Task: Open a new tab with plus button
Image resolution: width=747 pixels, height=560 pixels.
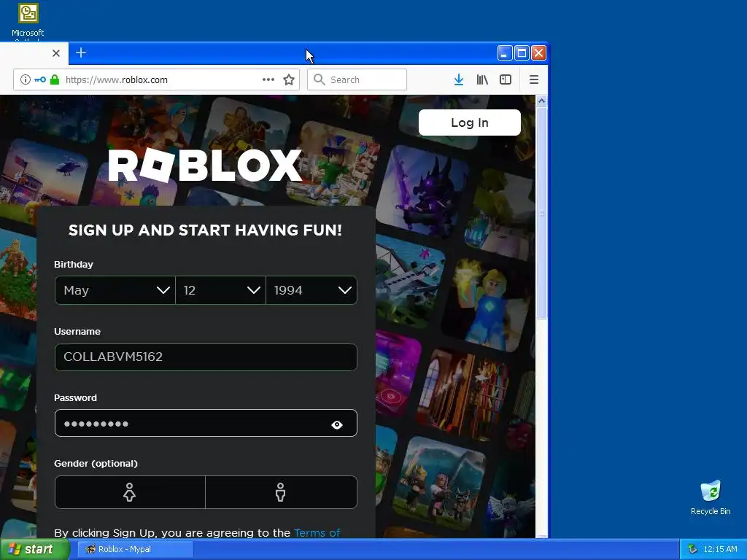Action: point(81,52)
